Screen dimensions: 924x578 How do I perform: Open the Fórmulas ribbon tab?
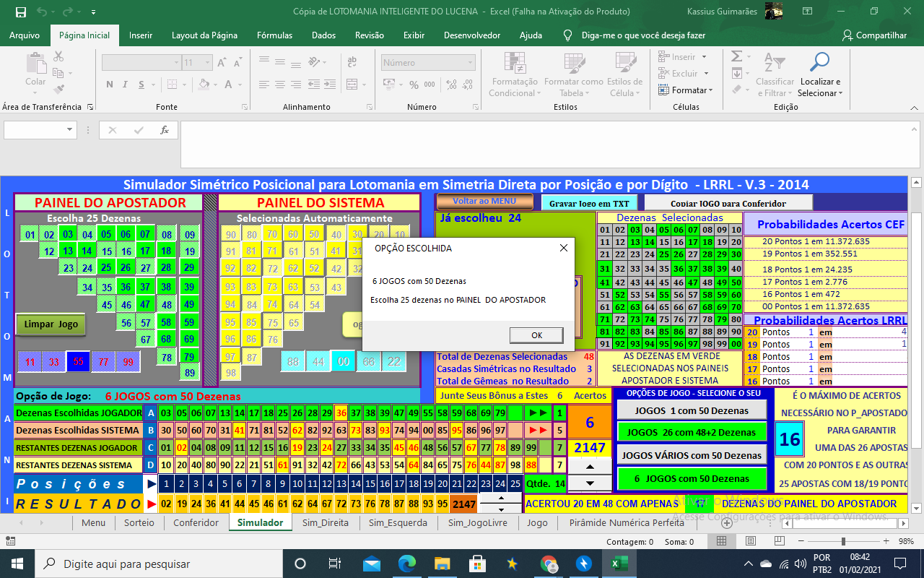275,35
